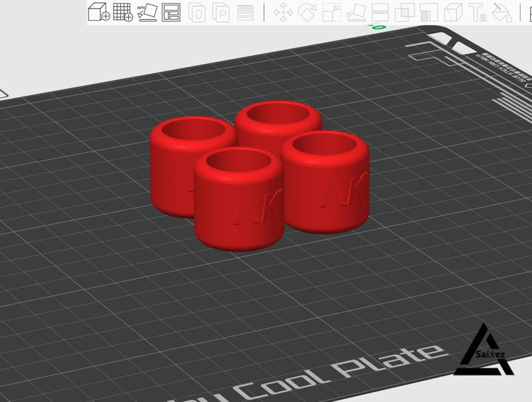This screenshot has width=532, height=402.
Task: Select the frontmost red cylinder nearest viewer
Action: coord(239,200)
